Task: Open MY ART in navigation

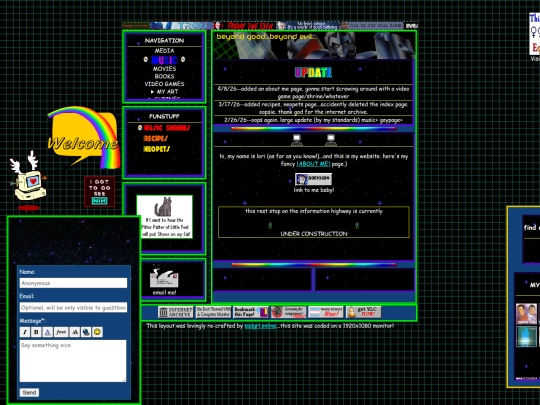Action: pyautogui.click(x=167, y=92)
